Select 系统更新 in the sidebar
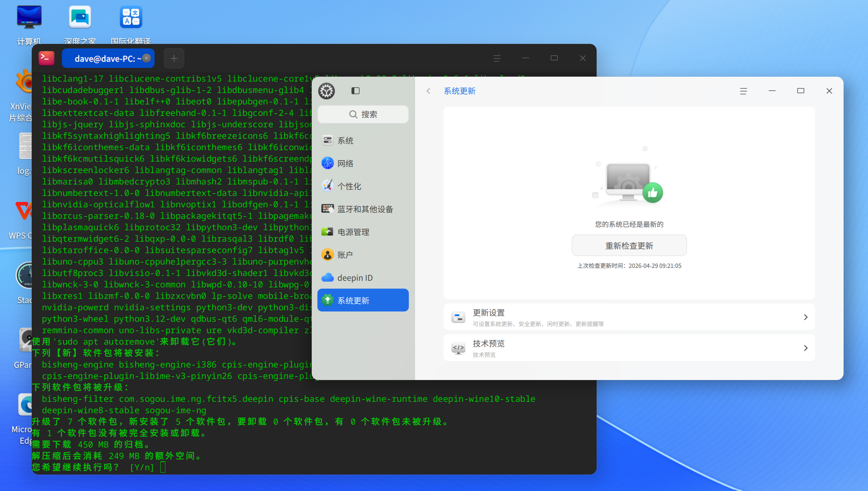 click(x=363, y=300)
